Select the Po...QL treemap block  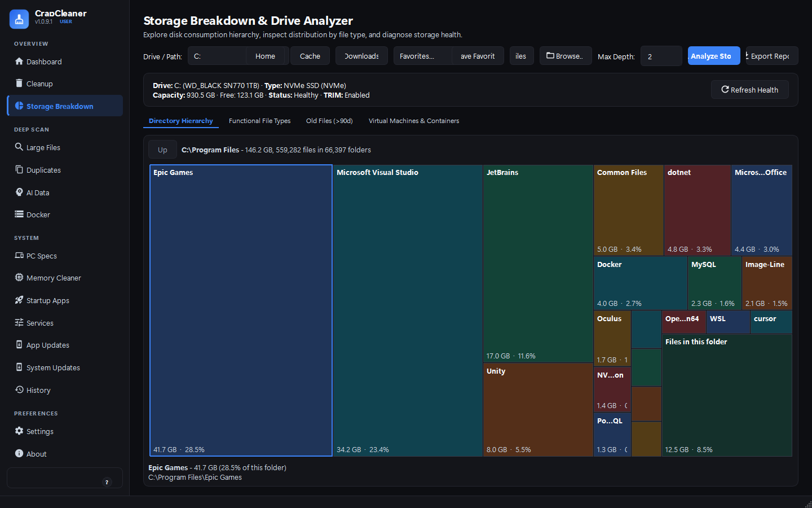pos(612,435)
